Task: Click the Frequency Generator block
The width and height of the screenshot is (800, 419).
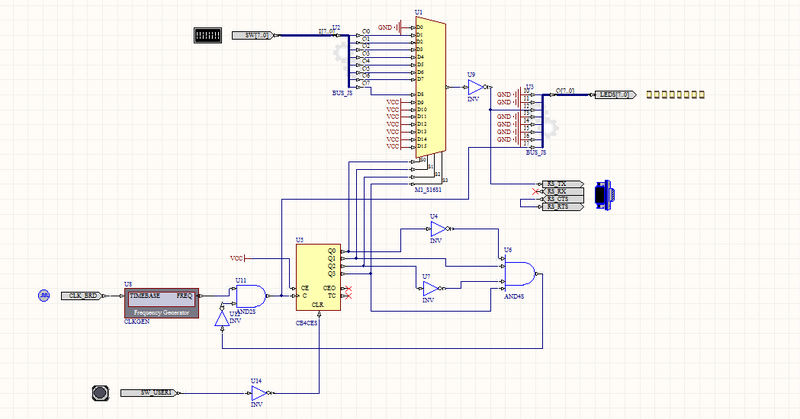Action: 162,301
